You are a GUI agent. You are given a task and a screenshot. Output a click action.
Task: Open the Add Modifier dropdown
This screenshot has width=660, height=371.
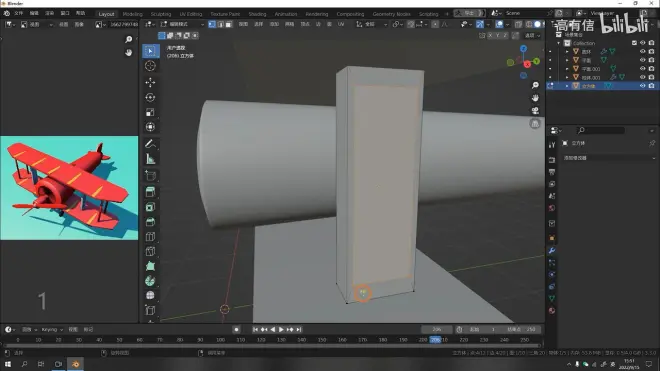click(609, 158)
